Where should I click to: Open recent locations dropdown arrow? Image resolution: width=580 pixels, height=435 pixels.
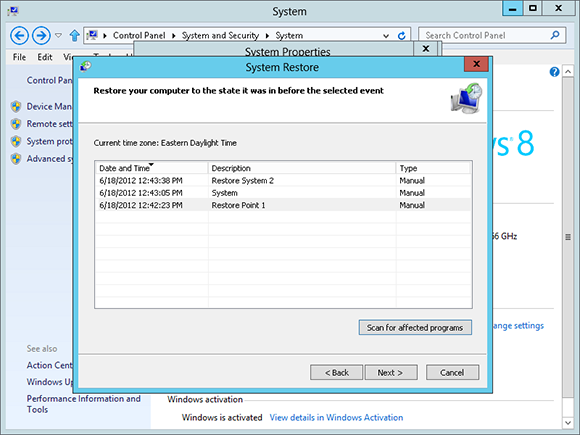point(58,36)
